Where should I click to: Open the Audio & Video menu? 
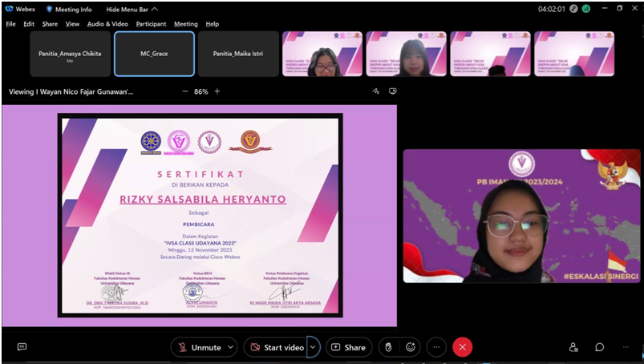coord(107,24)
